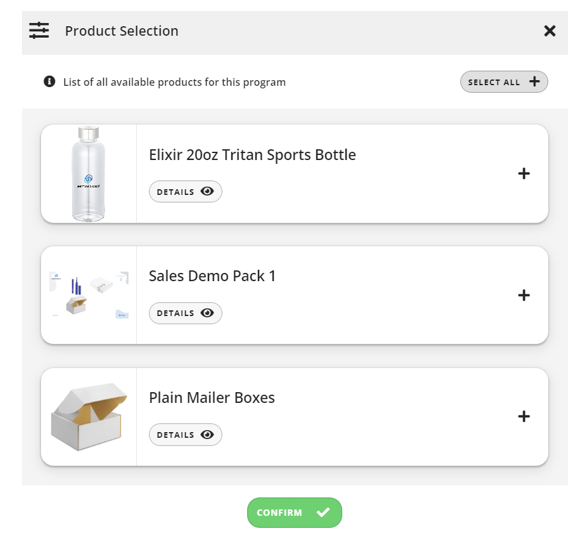View Details of Sales Demo Pack 1
Image resolution: width=582 pixels, height=542 pixels.
click(x=185, y=313)
